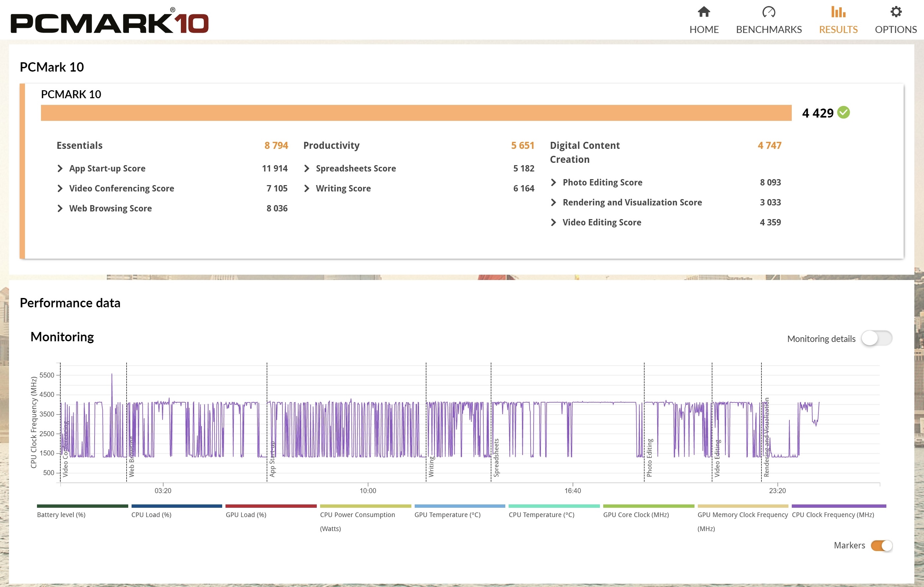Click the Photo Editing marker in the chart
924x587 pixels.
coord(649,458)
